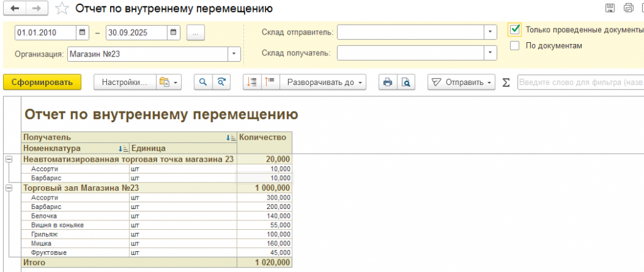The height and width of the screenshot is (272, 644).
Task: Click the save diskette icon at top right
Action: (x=610, y=8)
